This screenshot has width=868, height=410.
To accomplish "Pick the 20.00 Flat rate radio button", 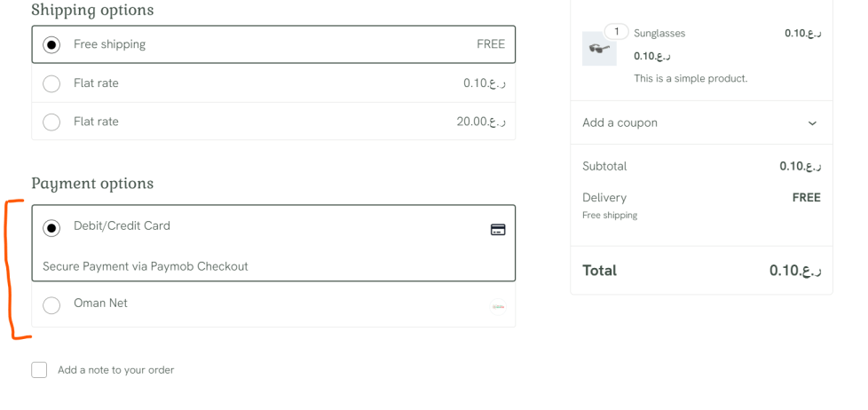I will 51,122.
